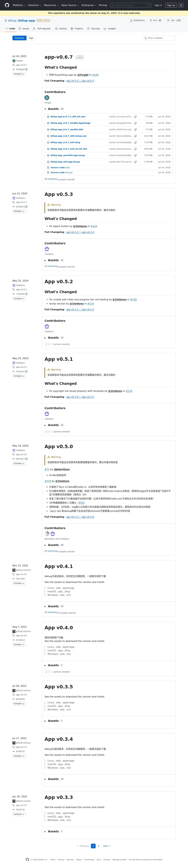Open changelog app-v0.5.1...app-v0.5.2 link

[x=80, y=310]
